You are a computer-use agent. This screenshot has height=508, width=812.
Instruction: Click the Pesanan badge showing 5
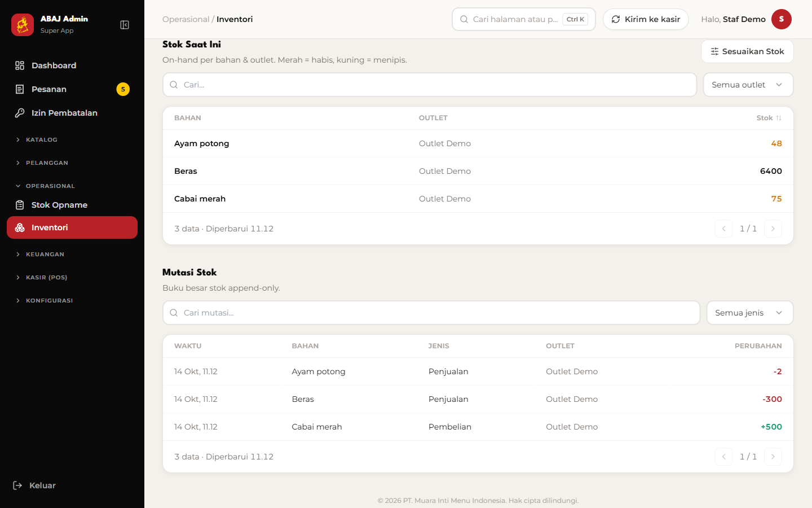pyautogui.click(x=123, y=89)
